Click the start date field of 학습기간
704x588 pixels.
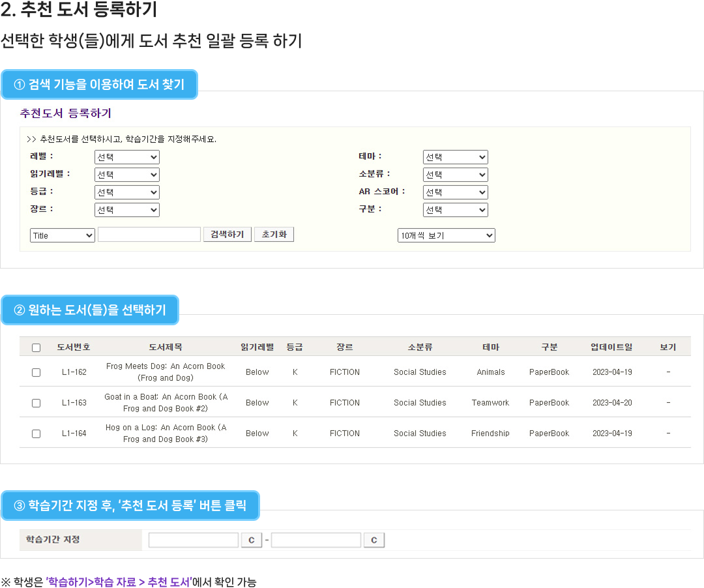(194, 540)
